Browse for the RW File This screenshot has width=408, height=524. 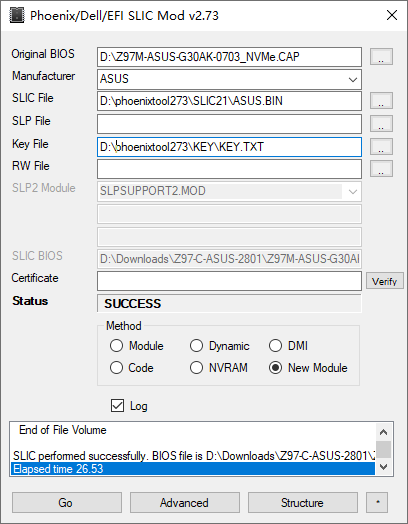381,168
